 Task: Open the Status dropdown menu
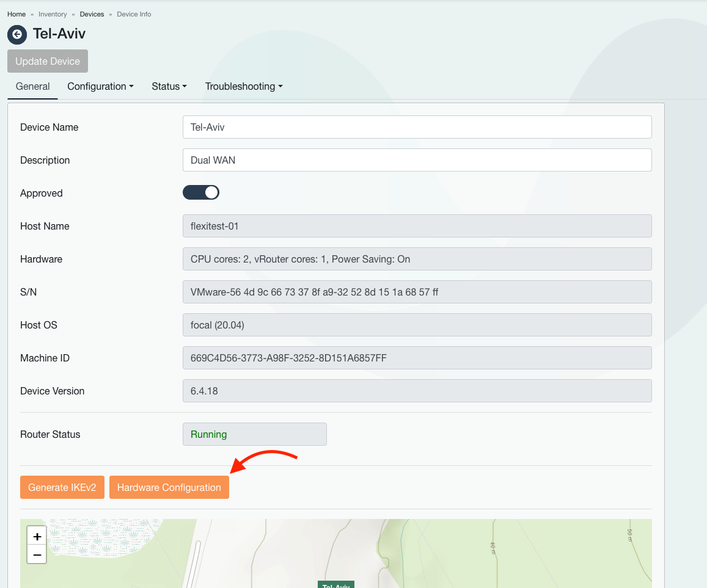169,86
